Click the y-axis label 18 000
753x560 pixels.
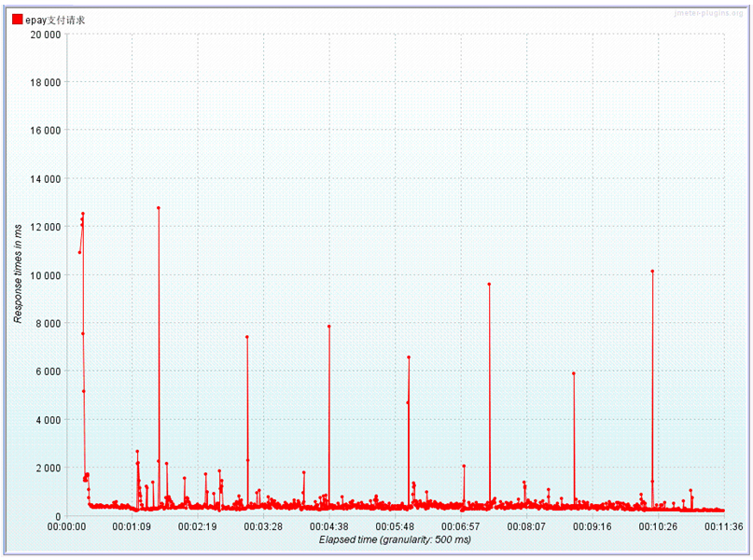coord(46,83)
